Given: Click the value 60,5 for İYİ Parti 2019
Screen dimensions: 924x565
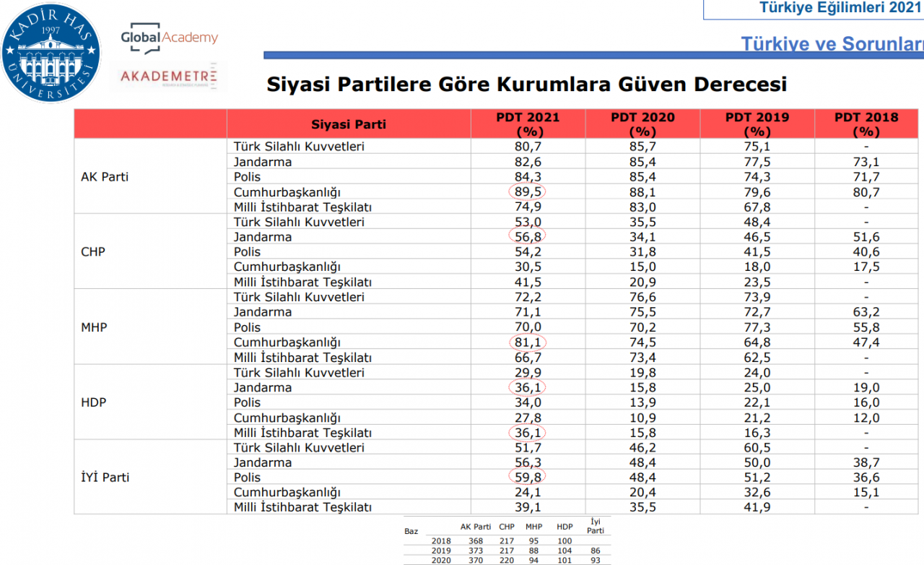Looking at the screenshot, I should click(x=757, y=448).
